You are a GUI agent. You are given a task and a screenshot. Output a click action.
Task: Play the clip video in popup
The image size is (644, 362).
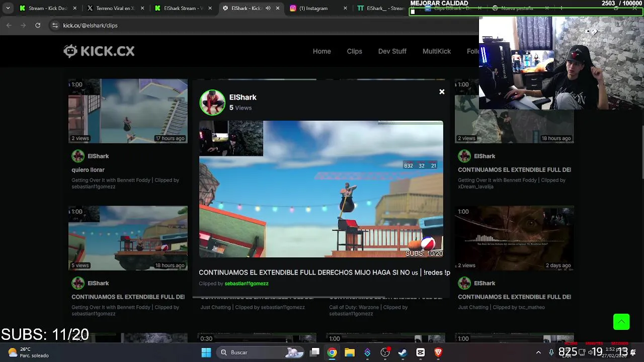(321, 189)
